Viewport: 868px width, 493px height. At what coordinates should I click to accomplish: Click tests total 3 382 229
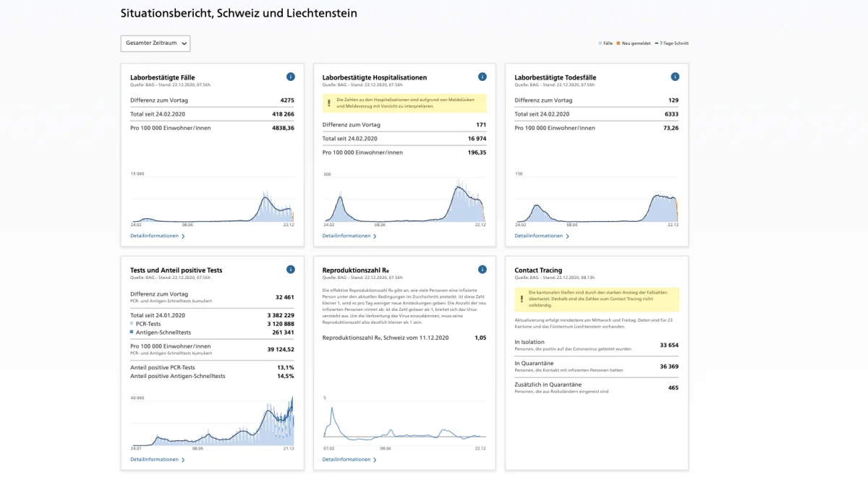click(281, 316)
